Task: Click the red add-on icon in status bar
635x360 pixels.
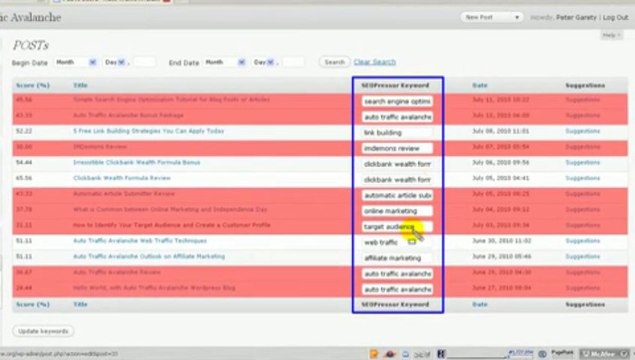Action: point(390,354)
